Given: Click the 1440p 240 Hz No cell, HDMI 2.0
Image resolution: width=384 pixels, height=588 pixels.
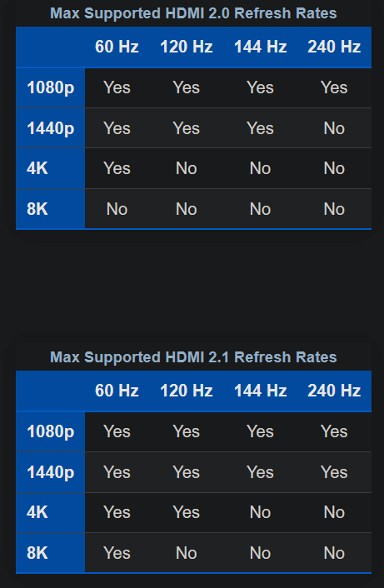Looking at the screenshot, I should click(334, 128).
